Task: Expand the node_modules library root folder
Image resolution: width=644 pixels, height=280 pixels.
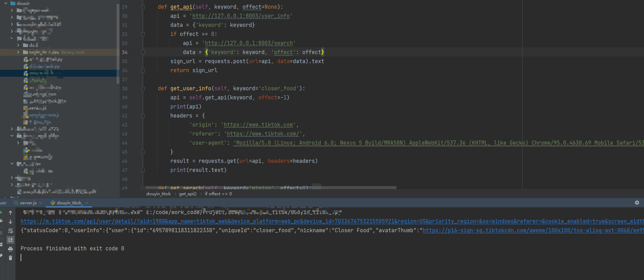Action: (18, 52)
